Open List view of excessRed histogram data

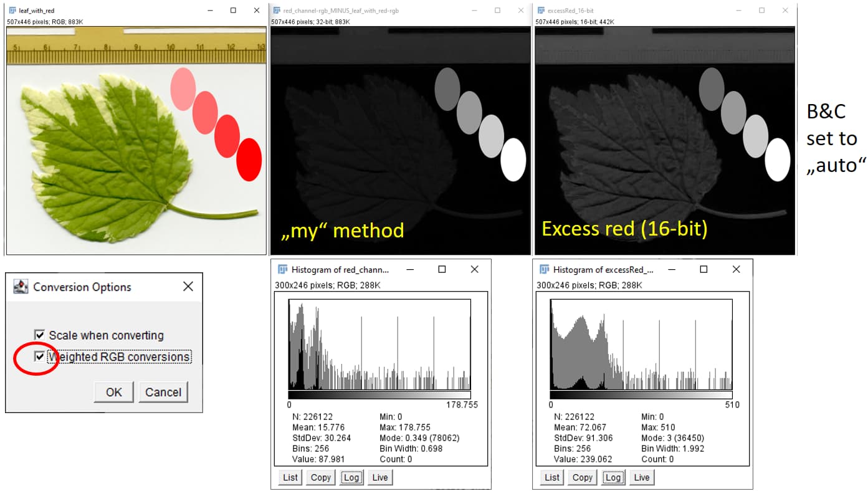551,477
